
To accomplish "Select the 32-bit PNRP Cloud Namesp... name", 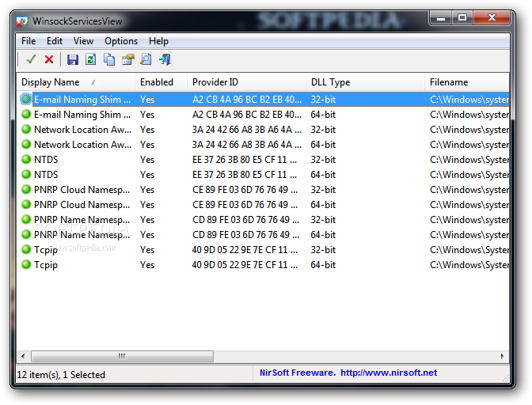I will click(x=82, y=190).
